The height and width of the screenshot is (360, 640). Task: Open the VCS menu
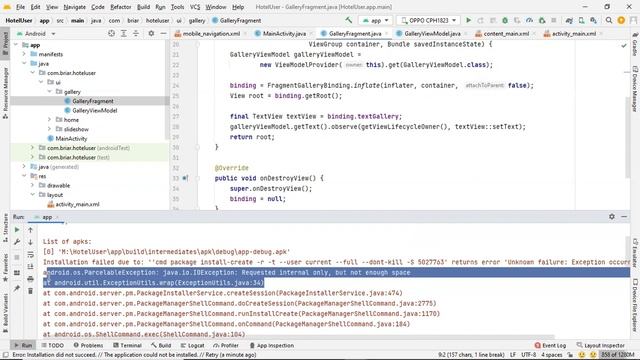[195, 7]
